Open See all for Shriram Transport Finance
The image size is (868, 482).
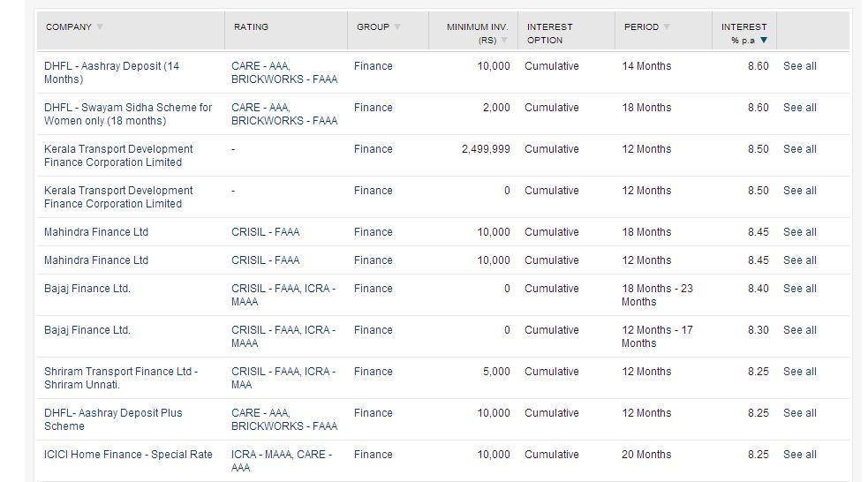(x=799, y=372)
